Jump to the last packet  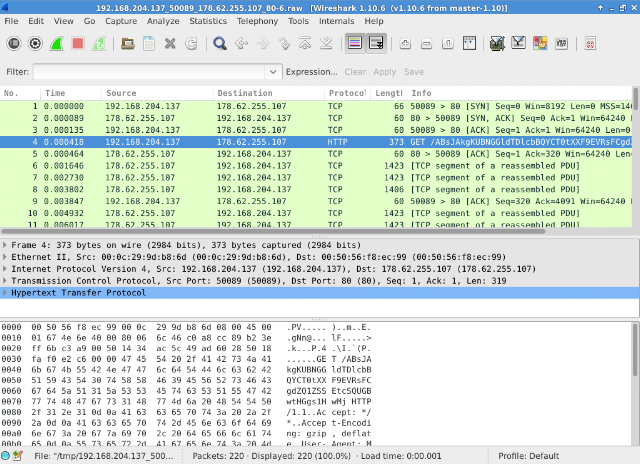point(326,43)
